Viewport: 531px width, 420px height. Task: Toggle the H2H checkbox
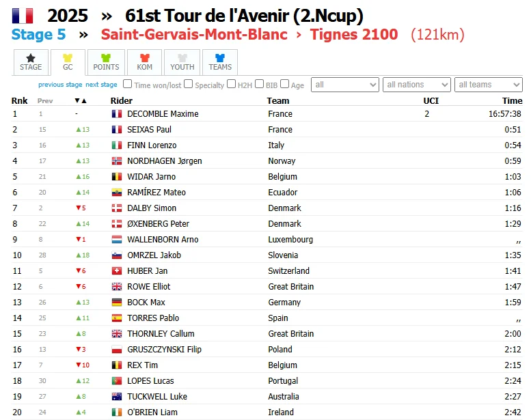(x=231, y=83)
